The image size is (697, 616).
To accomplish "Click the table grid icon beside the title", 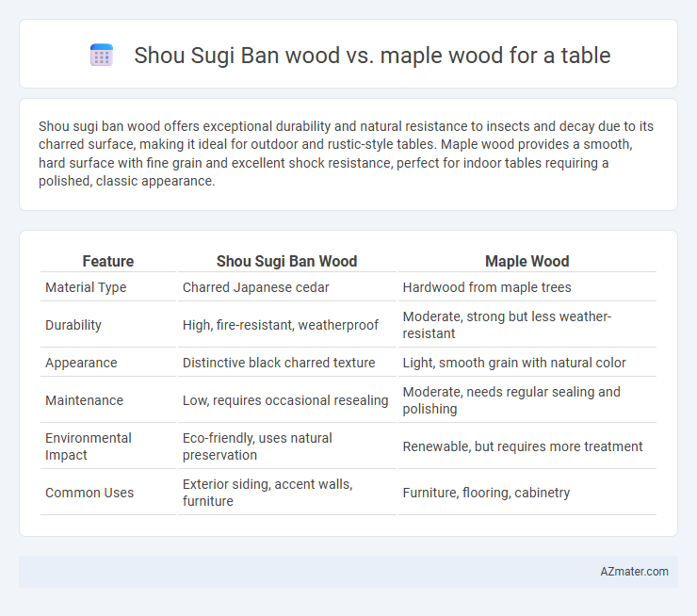I will click(102, 56).
